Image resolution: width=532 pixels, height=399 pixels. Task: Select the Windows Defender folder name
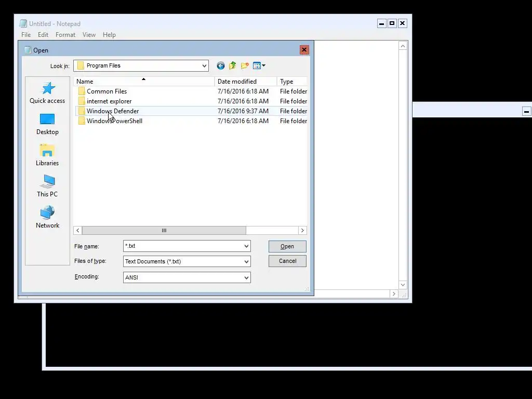113,111
